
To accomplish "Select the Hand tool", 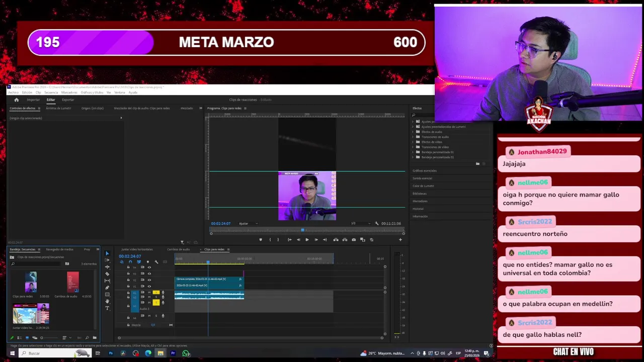I will click(x=107, y=301).
